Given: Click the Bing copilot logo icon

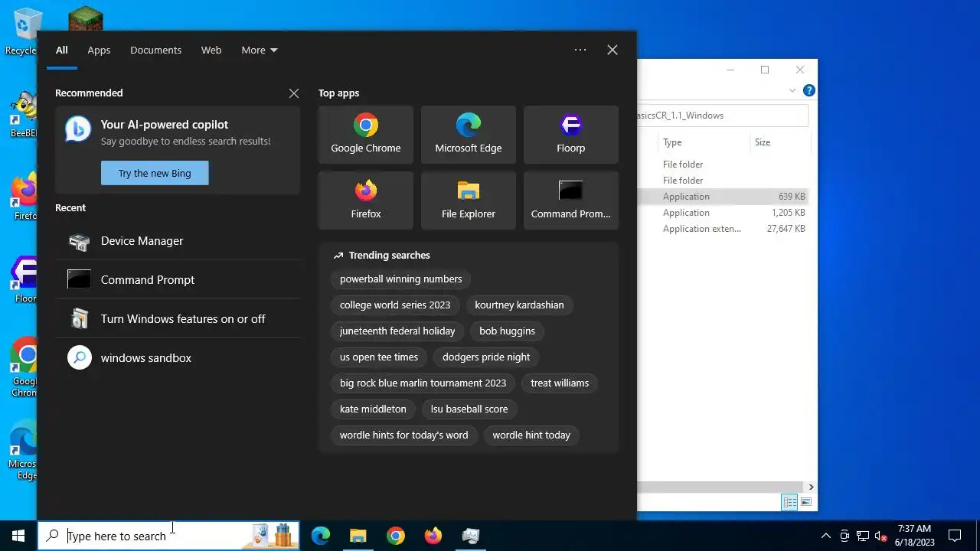Looking at the screenshot, I should click(78, 129).
